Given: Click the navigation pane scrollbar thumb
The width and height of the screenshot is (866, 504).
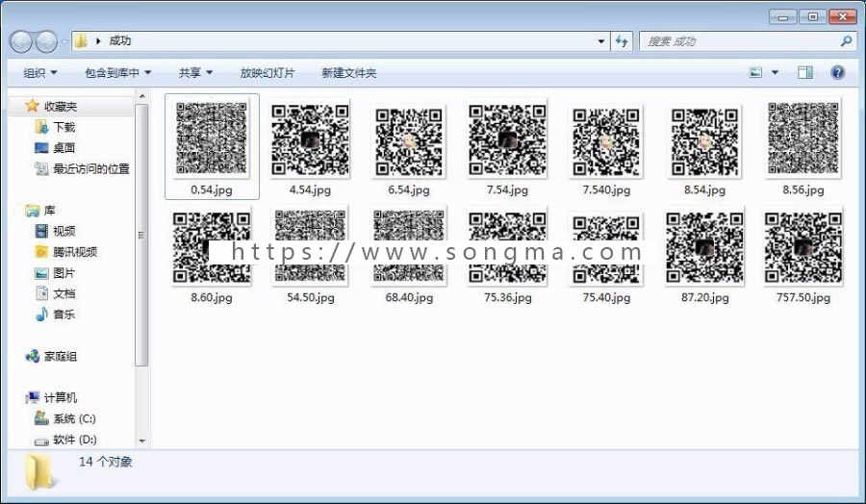Looking at the screenshot, I should tap(141, 235).
